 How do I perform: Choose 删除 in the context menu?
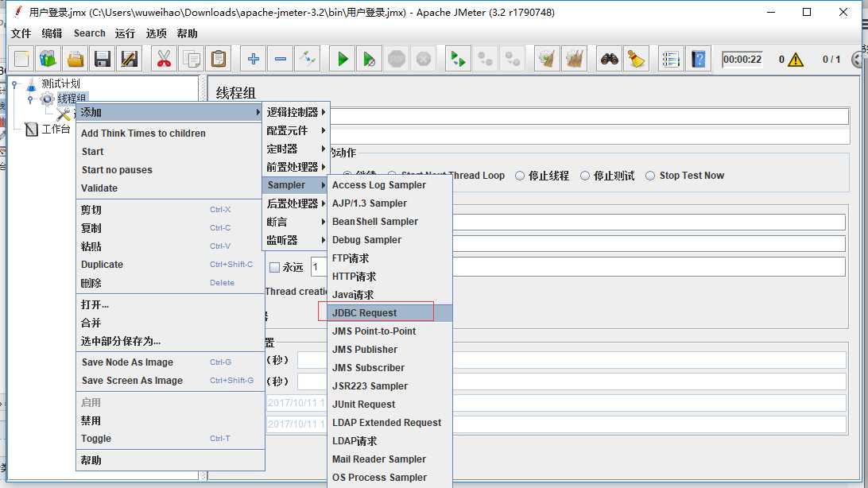pyautogui.click(x=170, y=283)
